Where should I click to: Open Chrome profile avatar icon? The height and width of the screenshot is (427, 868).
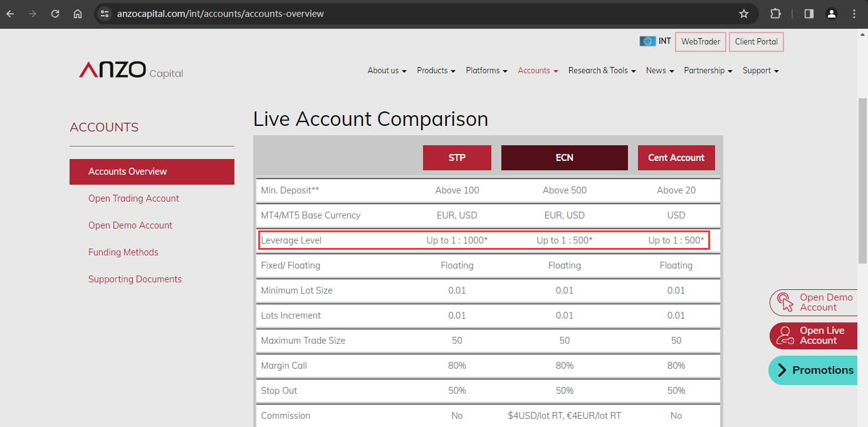tap(832, 13)
